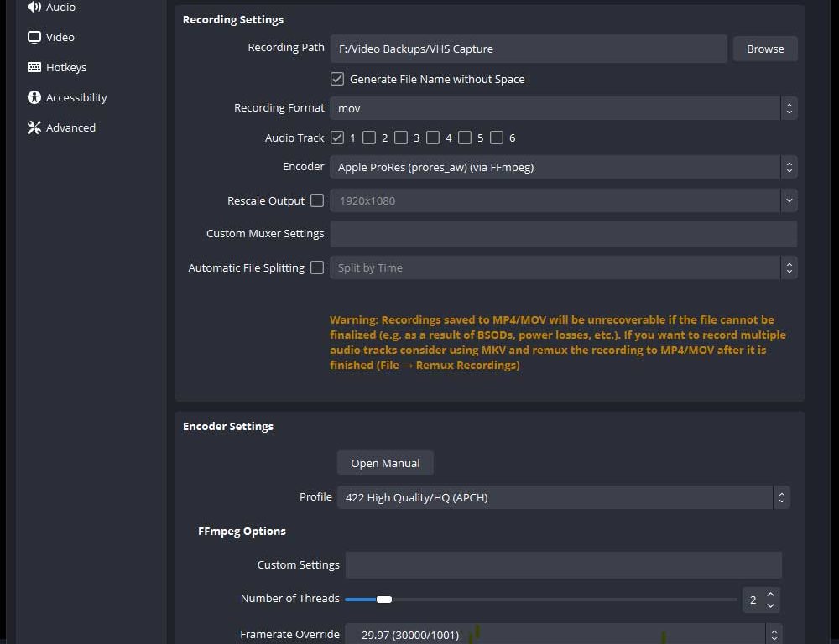Click the Video monitor icon in sidebar
This screenshot has width=839, height=644.
pyautogui.click(x=34, y=37)
